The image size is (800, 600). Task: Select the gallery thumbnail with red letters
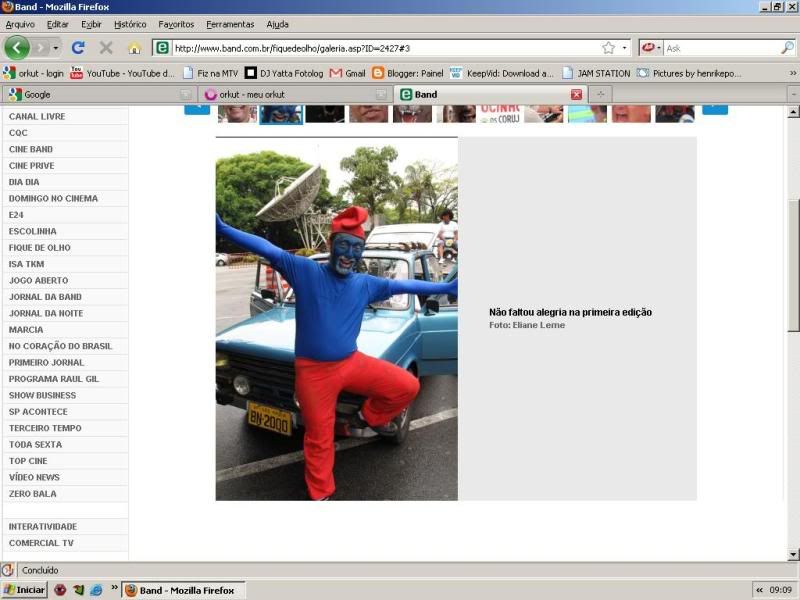(500, 114)
